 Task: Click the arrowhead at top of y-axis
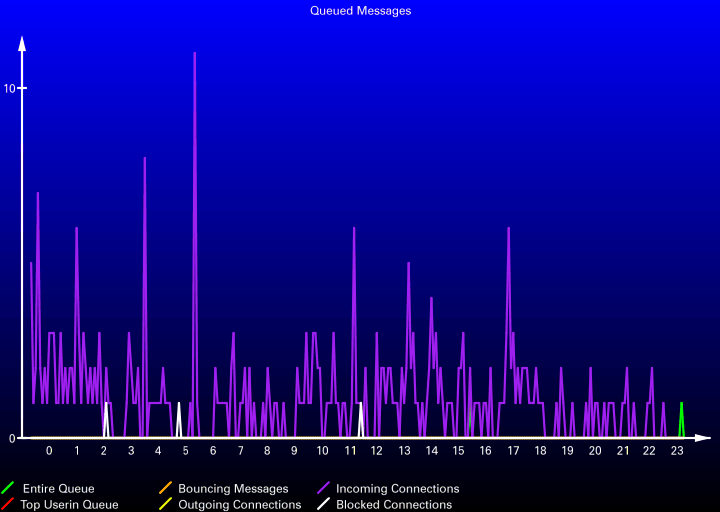22,43
